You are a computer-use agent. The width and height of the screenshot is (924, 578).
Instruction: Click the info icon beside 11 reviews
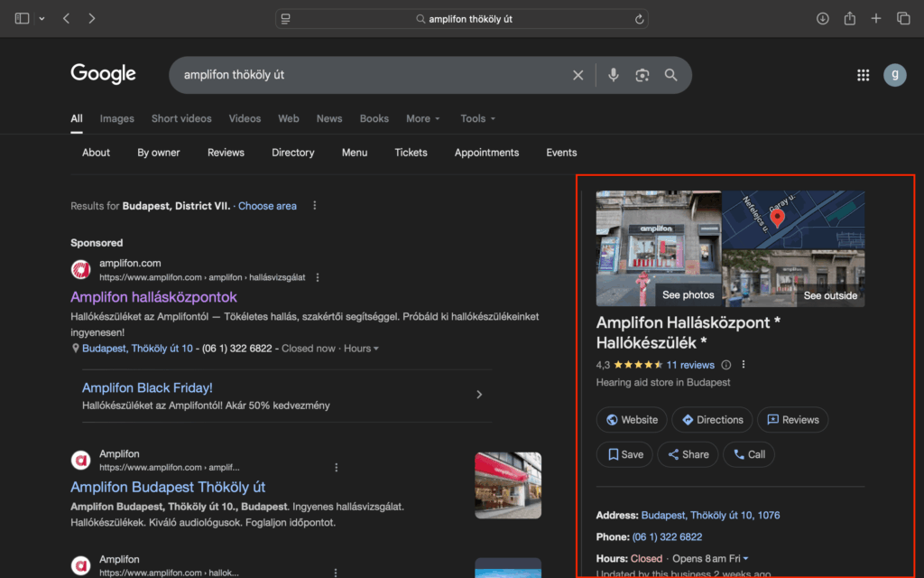pyautogui.click(x=726, y=365)
